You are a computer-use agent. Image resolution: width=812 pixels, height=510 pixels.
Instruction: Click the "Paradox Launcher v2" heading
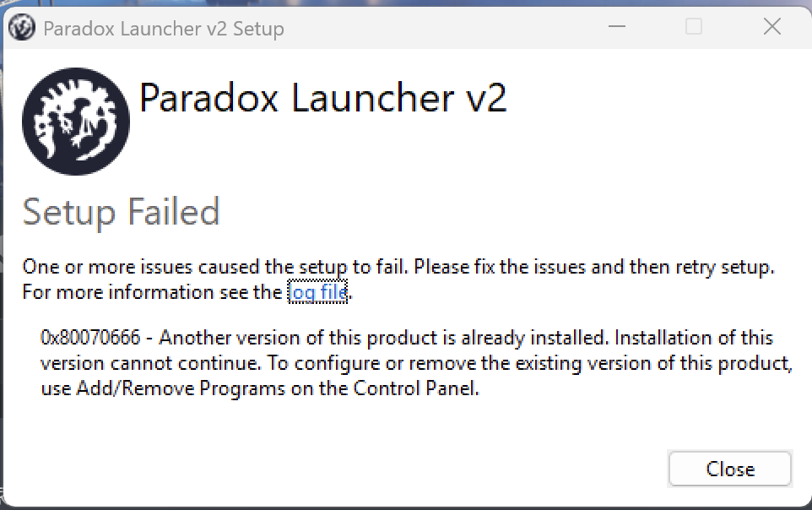pos(322,98)
